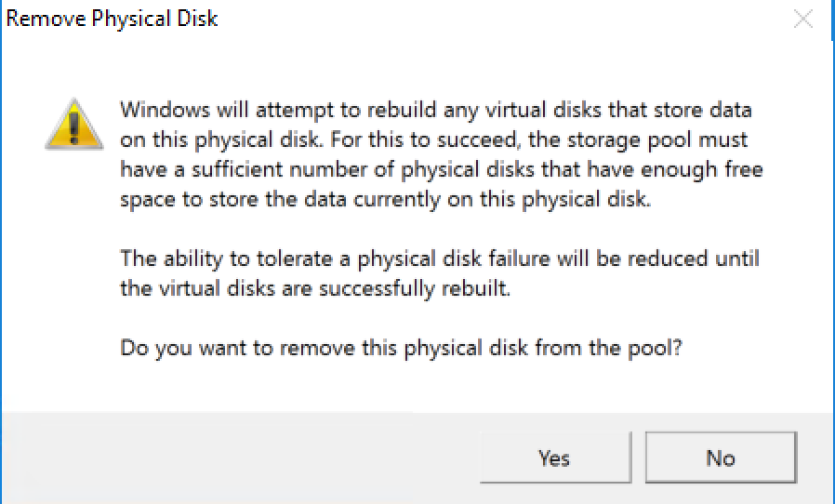Image resolution: width=835 pixels, height=504 pixels.
Task: Click the words "enough free" in the message
Action: coord(710,170)
